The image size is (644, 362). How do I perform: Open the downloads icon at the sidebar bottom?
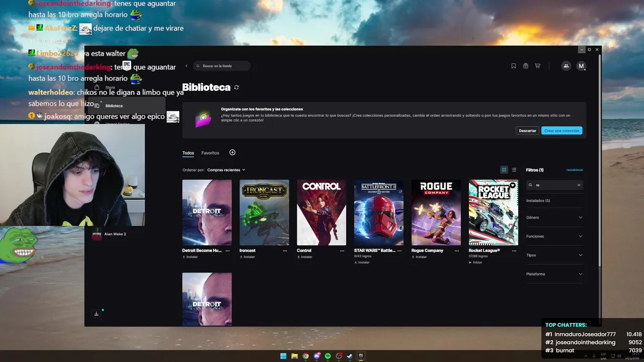97,314
